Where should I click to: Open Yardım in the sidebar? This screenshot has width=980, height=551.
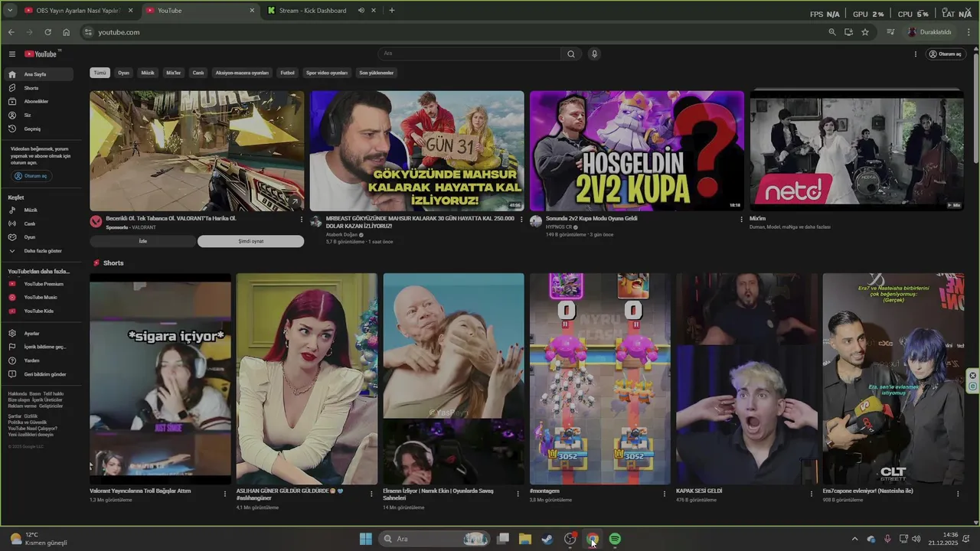(x=40, y=360)
